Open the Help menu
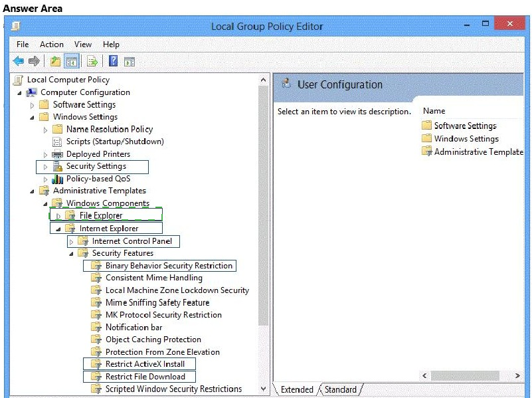This screenshot has height=398, width=532. [x=111, y=45]
